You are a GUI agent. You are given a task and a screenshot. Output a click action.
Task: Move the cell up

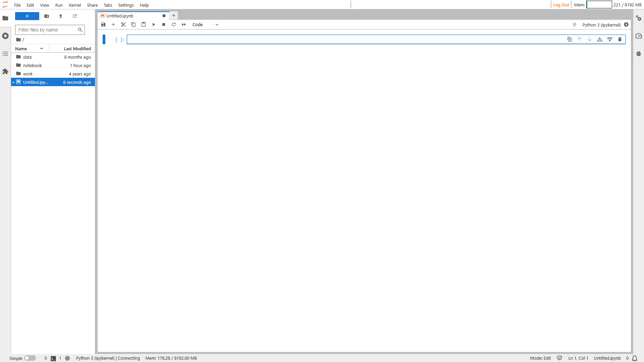(580, 39)
